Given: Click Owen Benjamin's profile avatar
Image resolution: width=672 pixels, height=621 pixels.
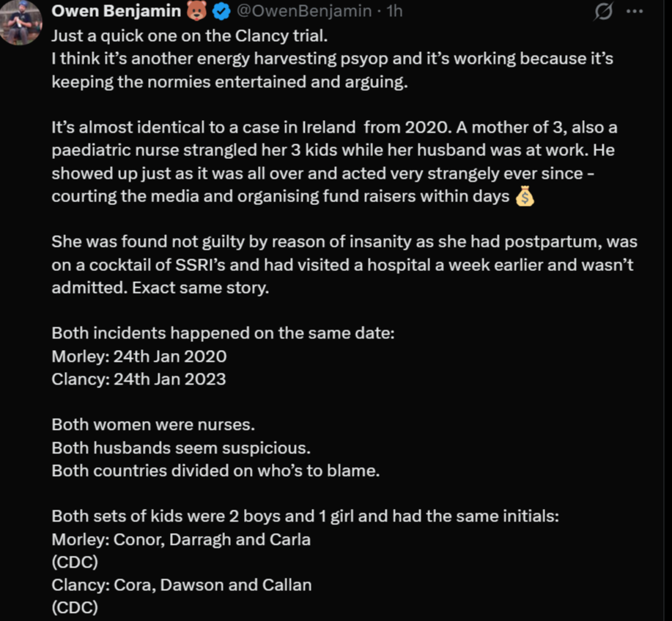Looking at the screenshot, I should [20, 22].
